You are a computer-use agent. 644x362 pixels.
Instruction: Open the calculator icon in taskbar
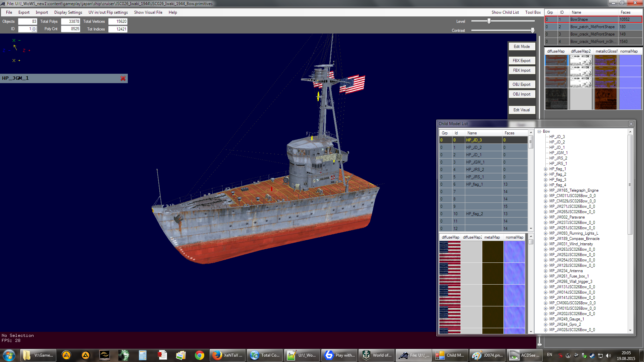(x=143, y=355)
